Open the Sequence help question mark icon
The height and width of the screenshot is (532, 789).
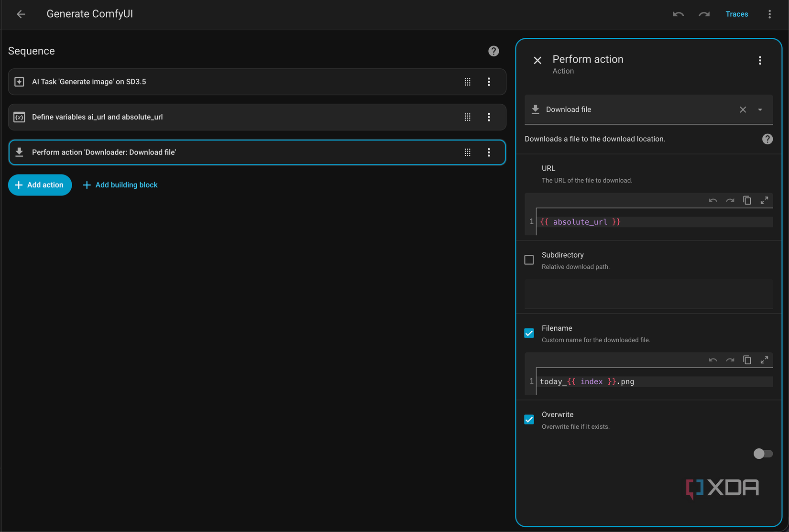[493, 51]
